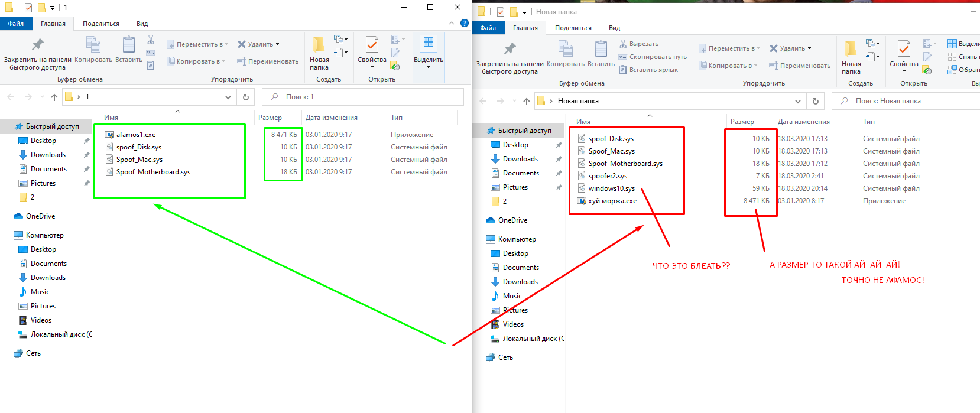
Task: Click 'Скопировать путь' in right window ribbon
Action: [x=653, y=57]
